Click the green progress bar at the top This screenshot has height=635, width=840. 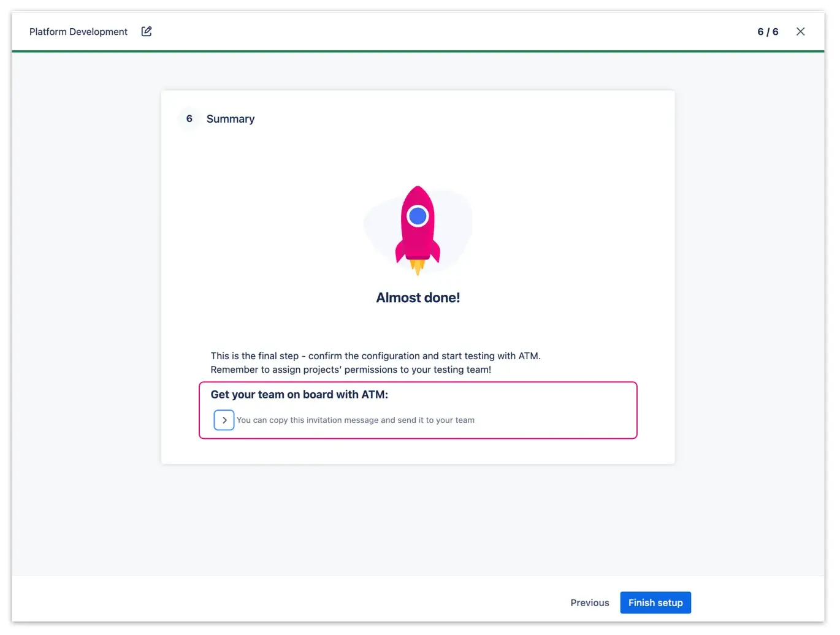point(418,52)
